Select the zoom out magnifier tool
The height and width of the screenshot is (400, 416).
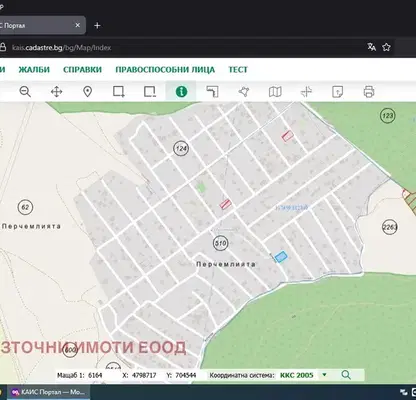25,91
